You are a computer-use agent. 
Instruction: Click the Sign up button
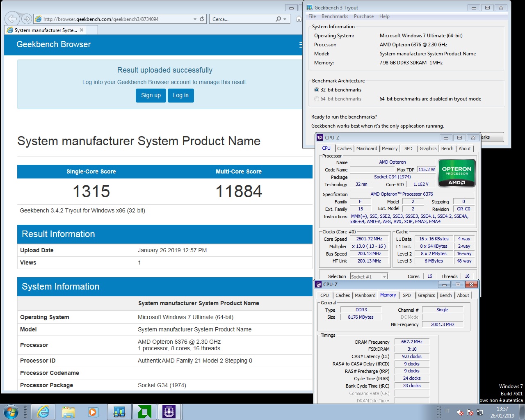(151, 95)
